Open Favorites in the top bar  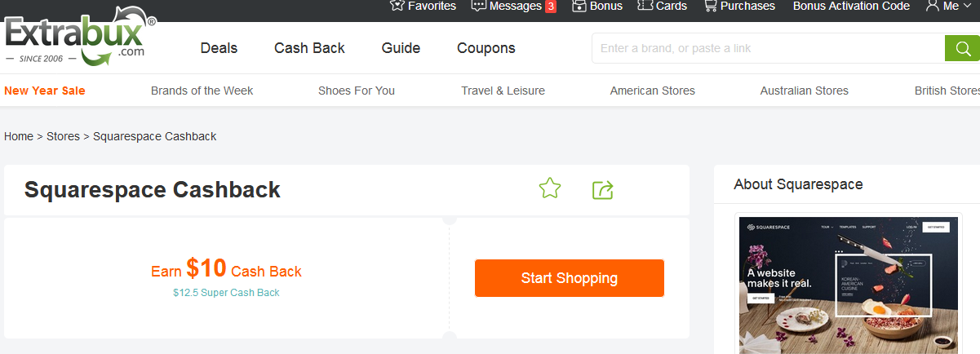(423, 6)
